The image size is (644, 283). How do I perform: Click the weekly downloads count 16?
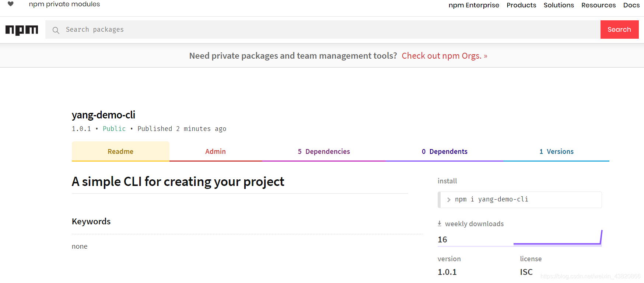[x=442, y=239]
